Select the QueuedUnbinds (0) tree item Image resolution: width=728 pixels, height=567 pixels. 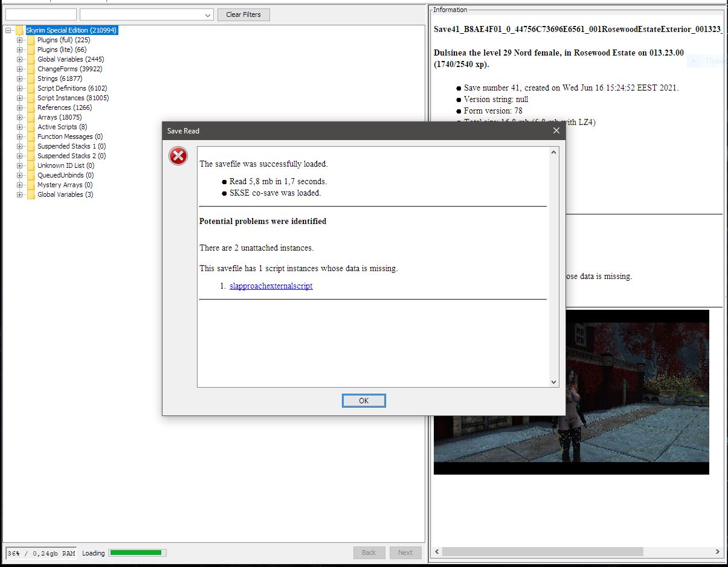click(66, 175)
